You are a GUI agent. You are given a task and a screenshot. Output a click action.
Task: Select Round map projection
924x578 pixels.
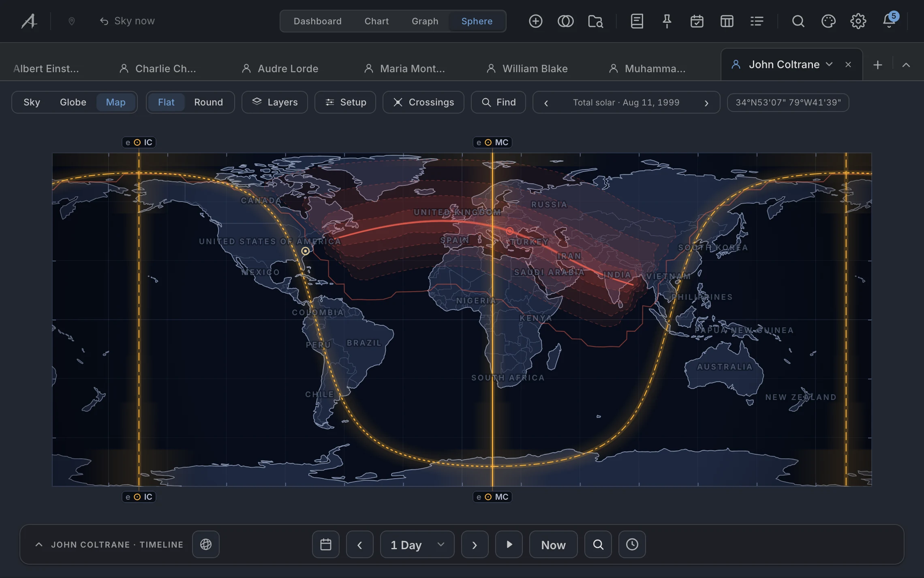point(208,102)
